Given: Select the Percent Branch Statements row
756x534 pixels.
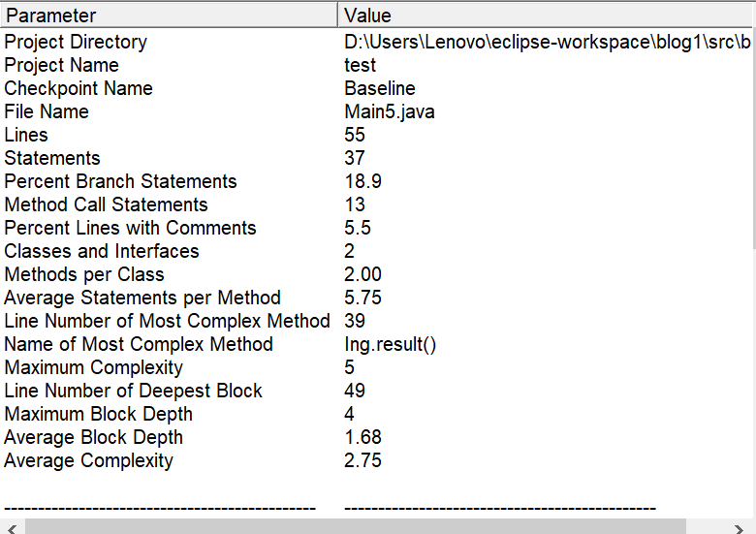Looking at the screenshot, I should point(376,181).
